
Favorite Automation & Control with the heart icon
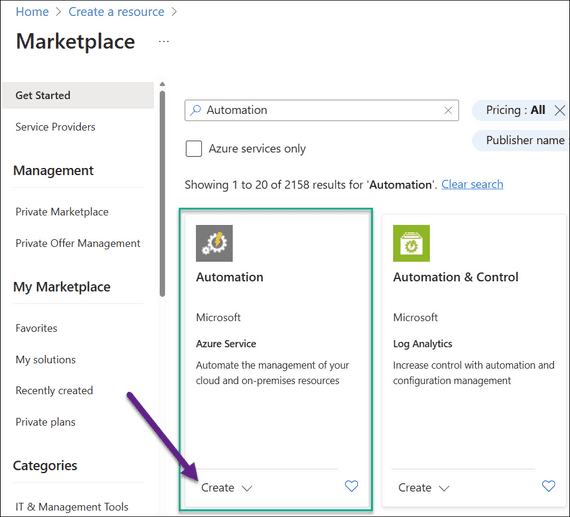pos(549,486)
